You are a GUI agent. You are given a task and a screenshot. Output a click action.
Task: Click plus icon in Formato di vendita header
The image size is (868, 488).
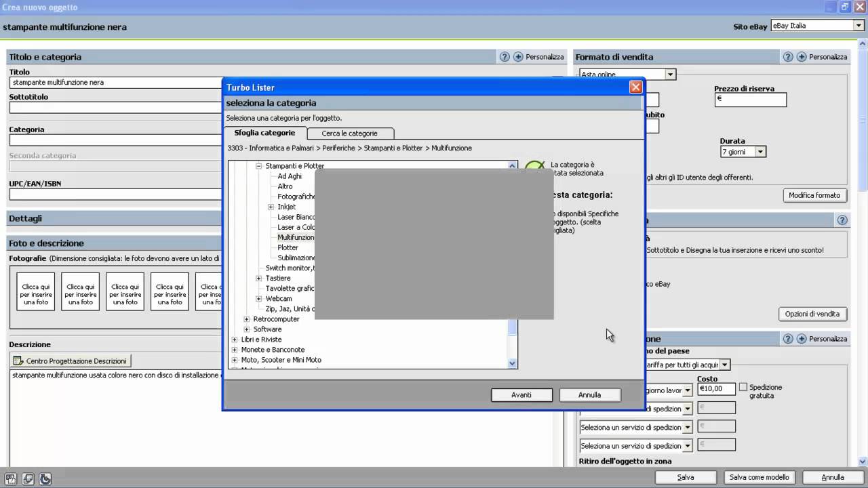pos(802,57)
